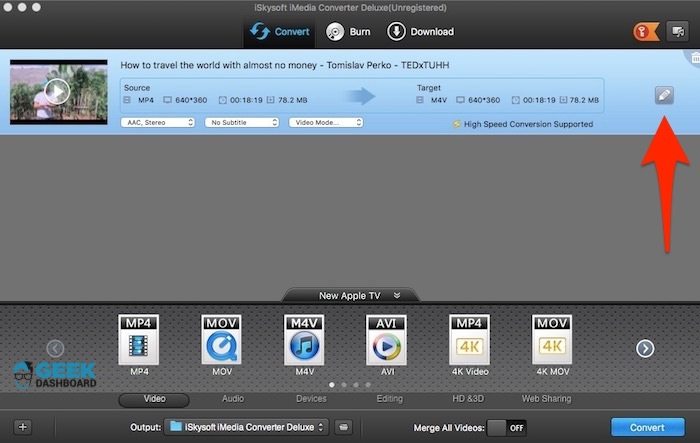Open the No Subtitle dropdown
Screen dimensions: 700x443
click(x=242, y=122)
